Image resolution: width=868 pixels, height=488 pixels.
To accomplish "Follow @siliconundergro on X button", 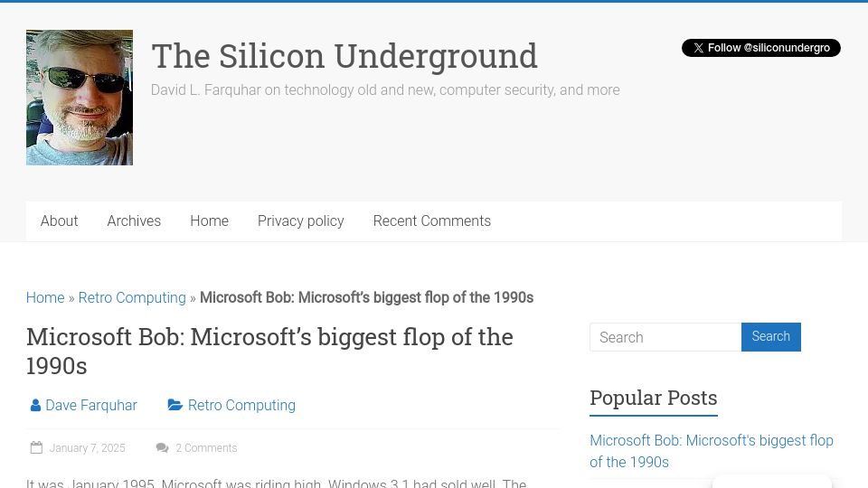I will pyautogui.click(x=760, y=48).
